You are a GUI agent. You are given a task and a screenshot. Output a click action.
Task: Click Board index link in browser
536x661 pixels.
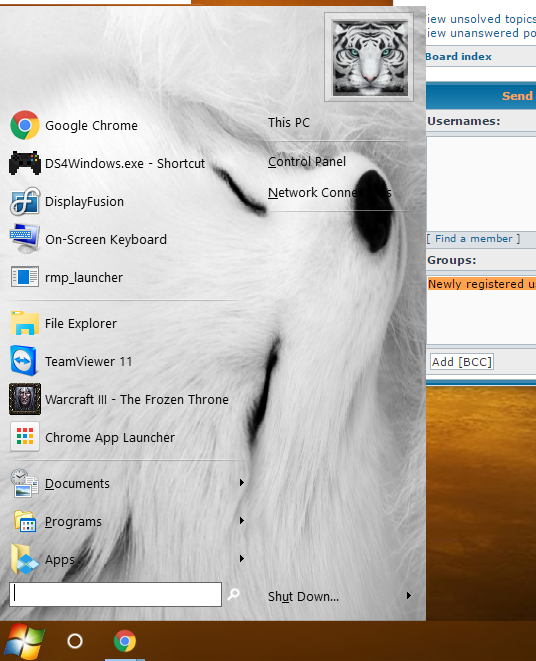pos(459,56)
